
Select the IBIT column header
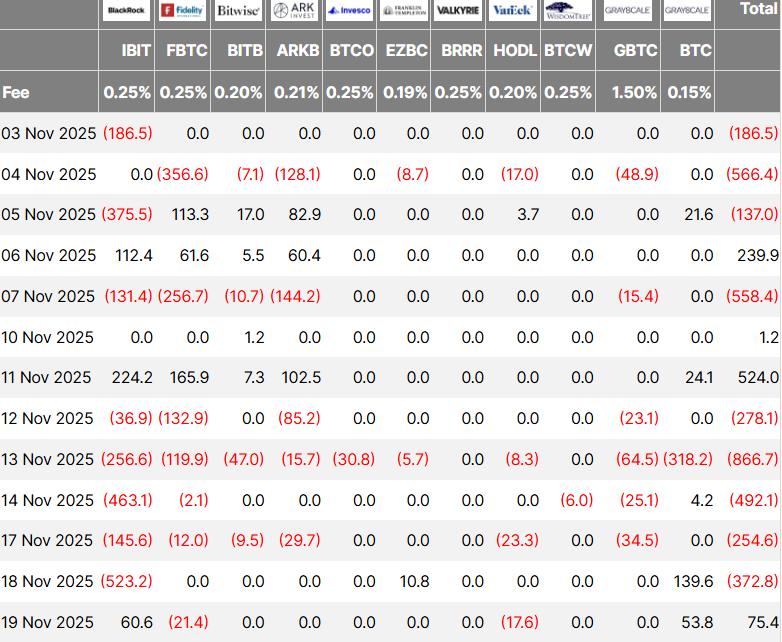click(136, 50)
